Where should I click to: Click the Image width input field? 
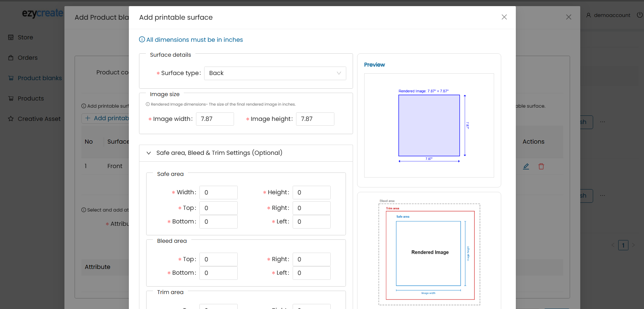[x=215, y=119]
